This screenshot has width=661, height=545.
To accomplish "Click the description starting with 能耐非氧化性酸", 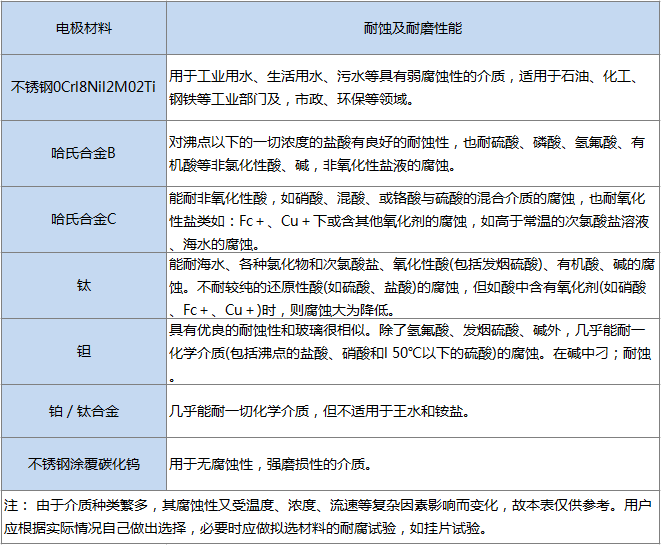I will [x=407, y=199].
